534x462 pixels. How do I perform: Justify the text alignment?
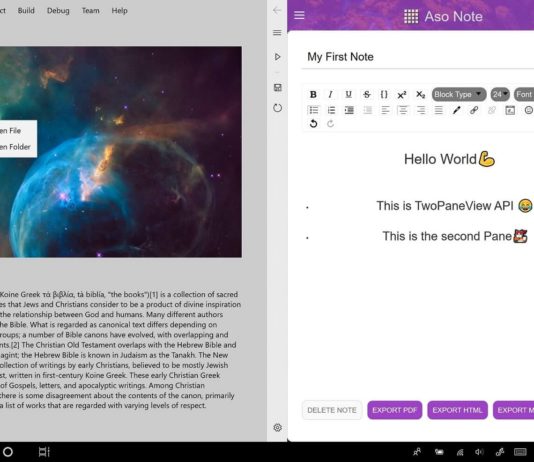pos(439,110)
